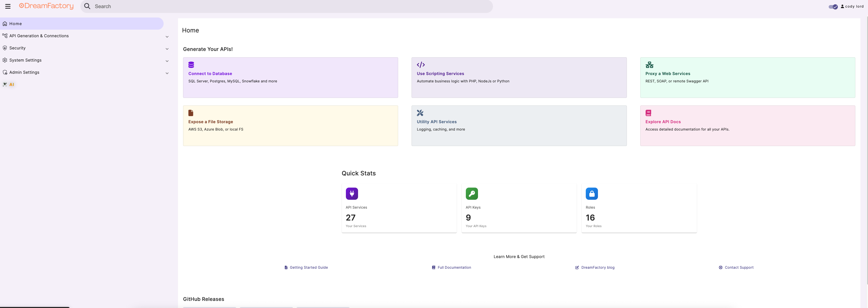Expand API Generation & Connections chevron
868x308 pixels.
167,37
